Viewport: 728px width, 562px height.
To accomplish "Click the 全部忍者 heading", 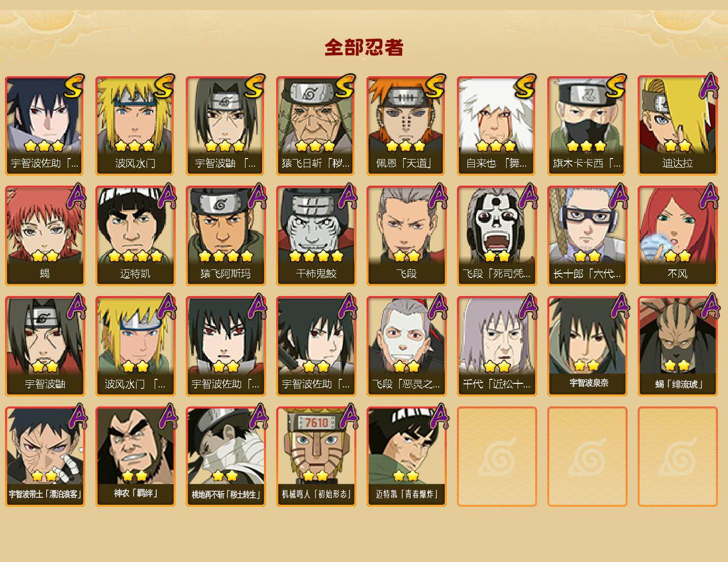I will [x=364, y=48].
